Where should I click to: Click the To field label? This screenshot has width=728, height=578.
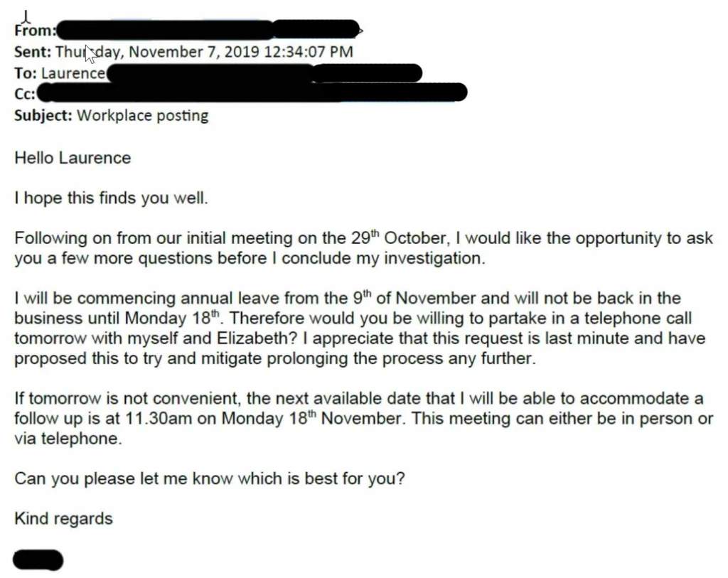click(26, 73)
